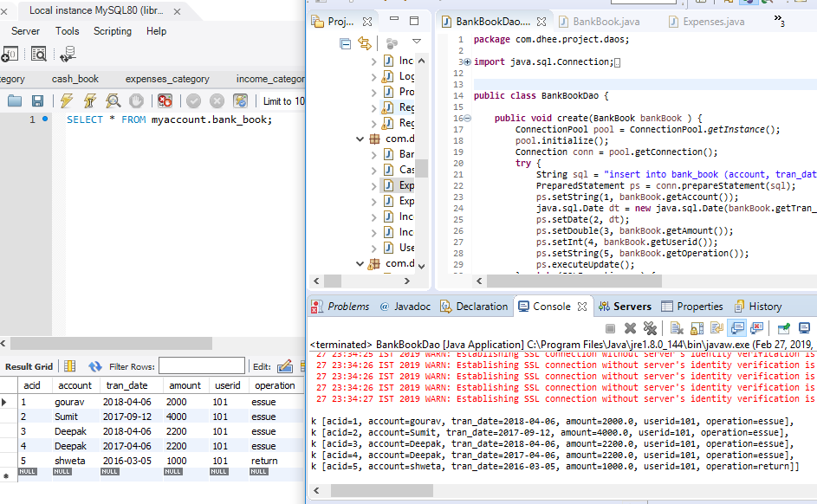This screenshot has height=504, width=817.
Task: Expand the Use... Java file node
Action: tap(373, 248)
